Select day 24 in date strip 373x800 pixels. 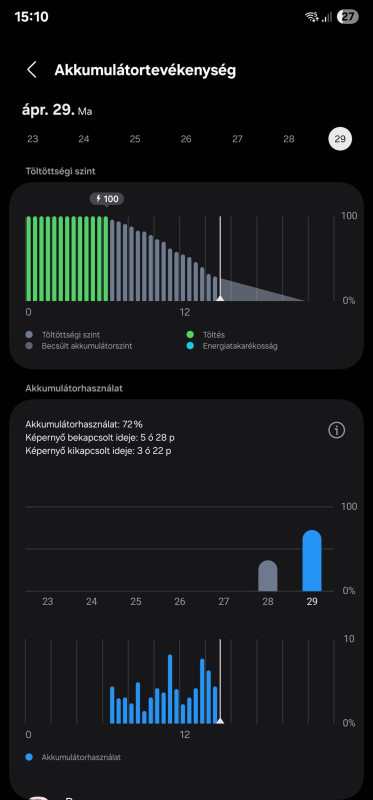pyautogui.click(x=84, y=139)
